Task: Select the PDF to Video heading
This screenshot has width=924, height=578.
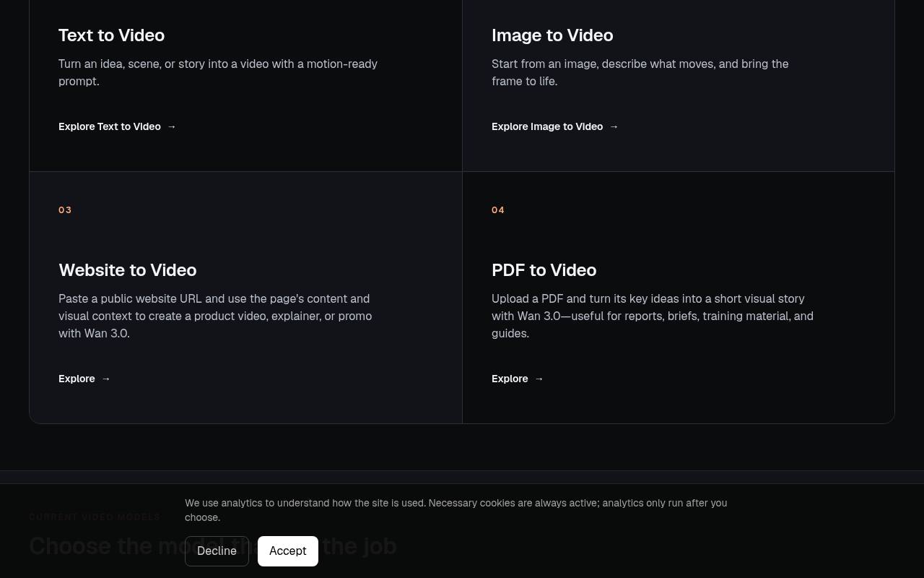Action: tap(544, 270)
